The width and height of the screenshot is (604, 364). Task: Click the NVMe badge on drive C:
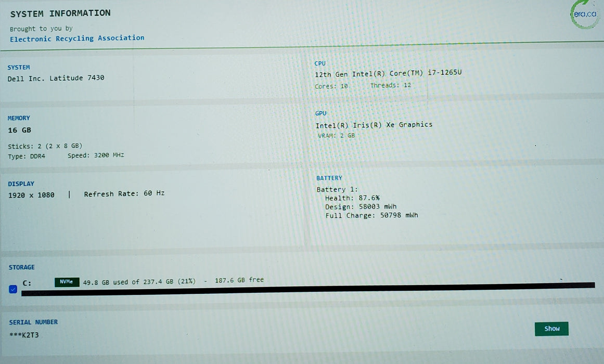(x=67, y=282)
